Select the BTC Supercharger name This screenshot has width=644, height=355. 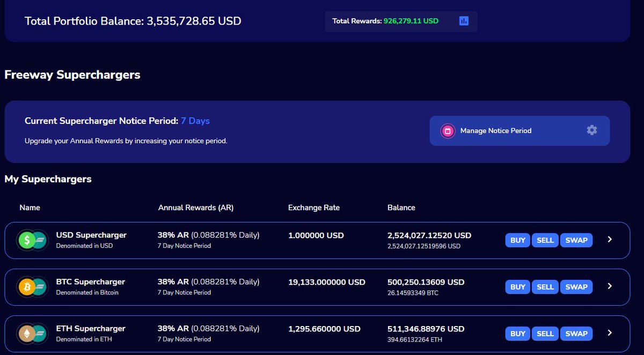point(91,282)
